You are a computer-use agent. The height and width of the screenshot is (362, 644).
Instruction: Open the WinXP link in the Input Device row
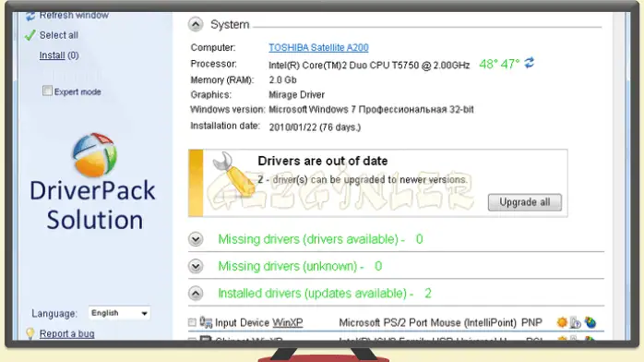pyautogui.click(x=288, y=323)
